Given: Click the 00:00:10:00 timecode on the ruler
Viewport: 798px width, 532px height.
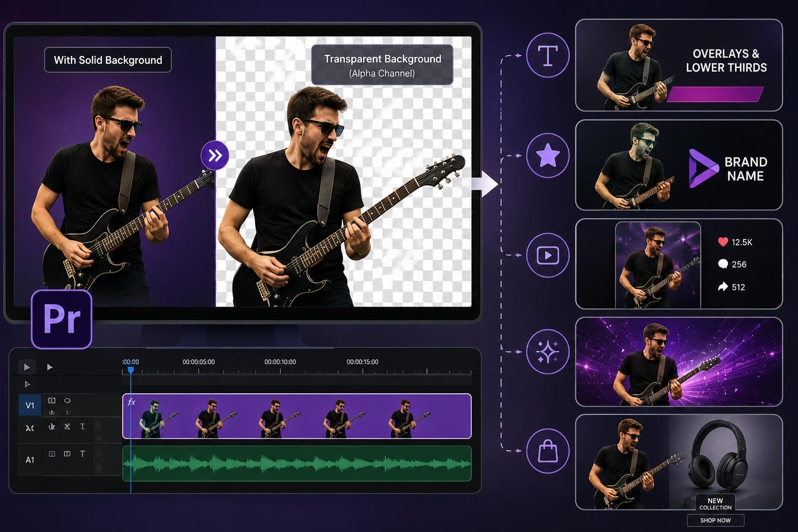Looking at the screenshot, I should click(280, 362).
